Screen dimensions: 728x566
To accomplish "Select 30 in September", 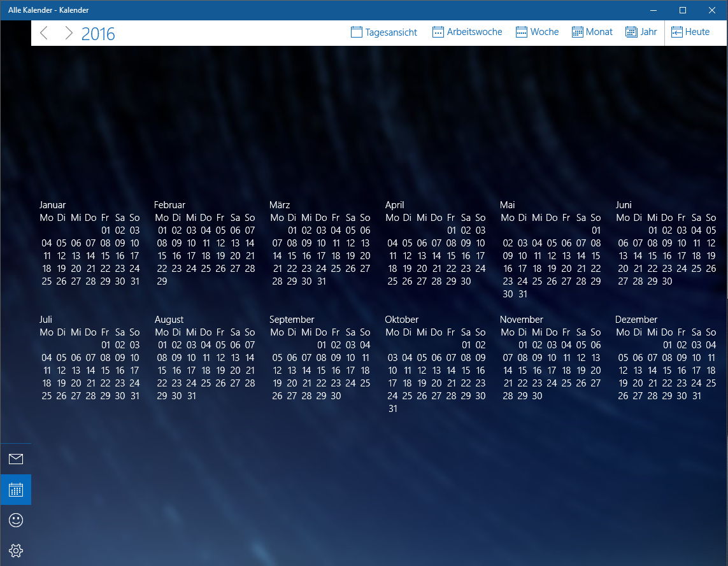I will click(x=336, y=396).
